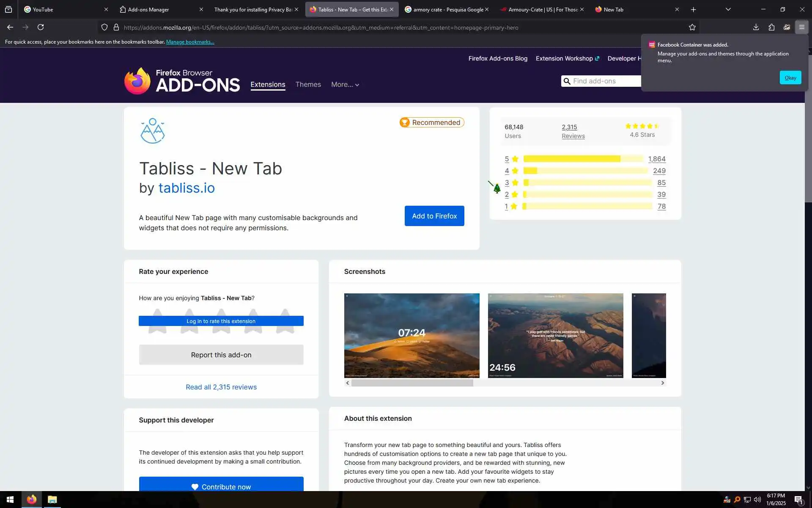This screenshot has width=812, height=508.
Task: Open the 07:24 desert screenshot thumbnail
Action: pyautogui.click(x=411, y=335)
